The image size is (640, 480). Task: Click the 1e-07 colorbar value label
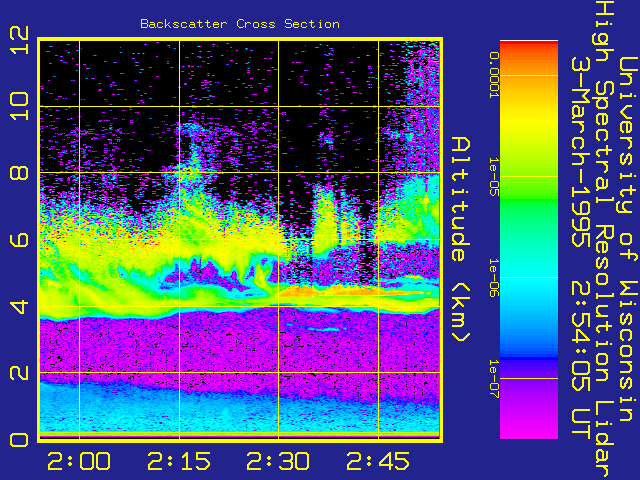tap(494, 378)
